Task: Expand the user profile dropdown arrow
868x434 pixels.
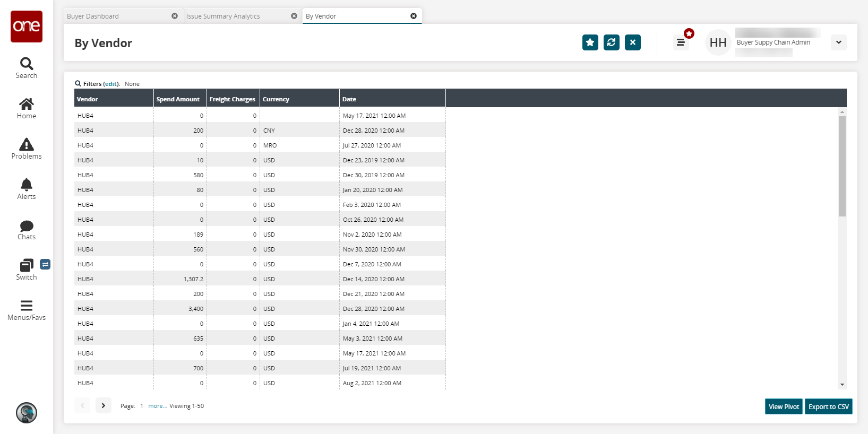Action: [x=838, y=42]
